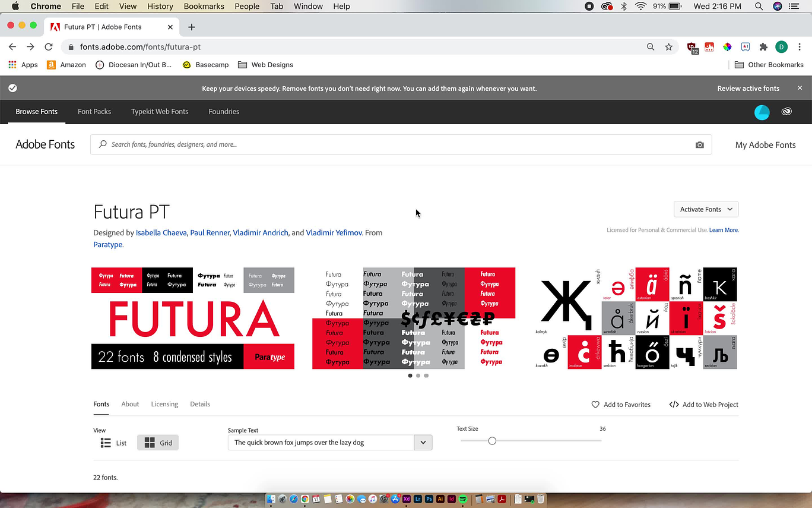Image resolution: width=812 pixels, height=508 pixels.
Task: Select the second carousel dot
Action: [x=418, y=376]
